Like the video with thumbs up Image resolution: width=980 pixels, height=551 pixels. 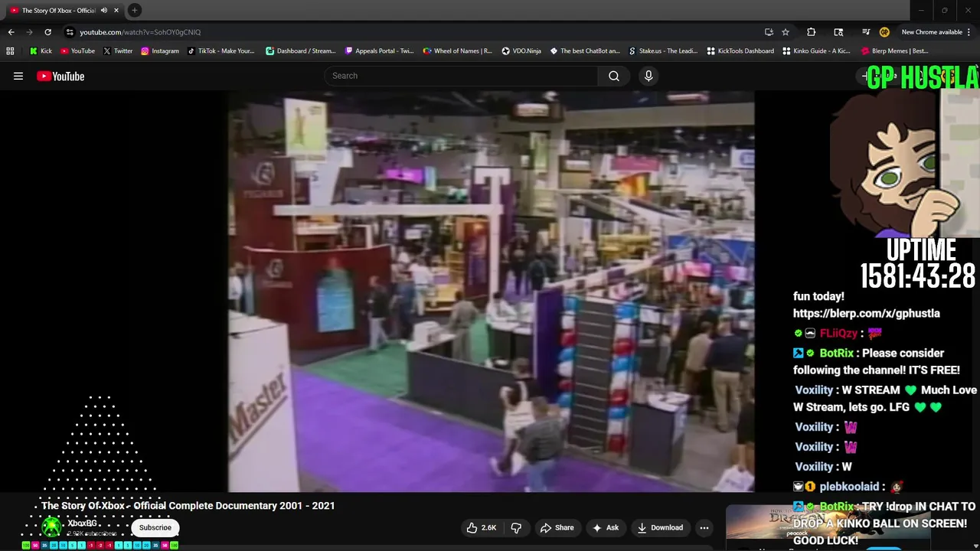[482, 527]
